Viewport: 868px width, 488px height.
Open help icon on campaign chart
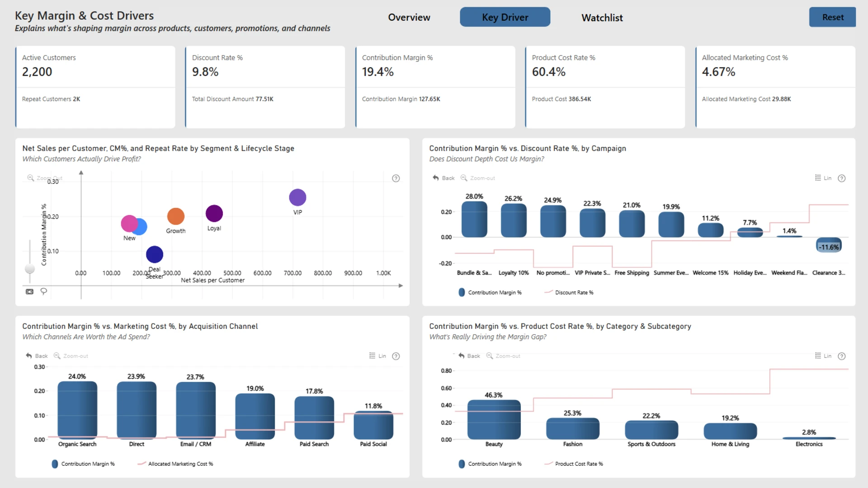tap(841, 178)
